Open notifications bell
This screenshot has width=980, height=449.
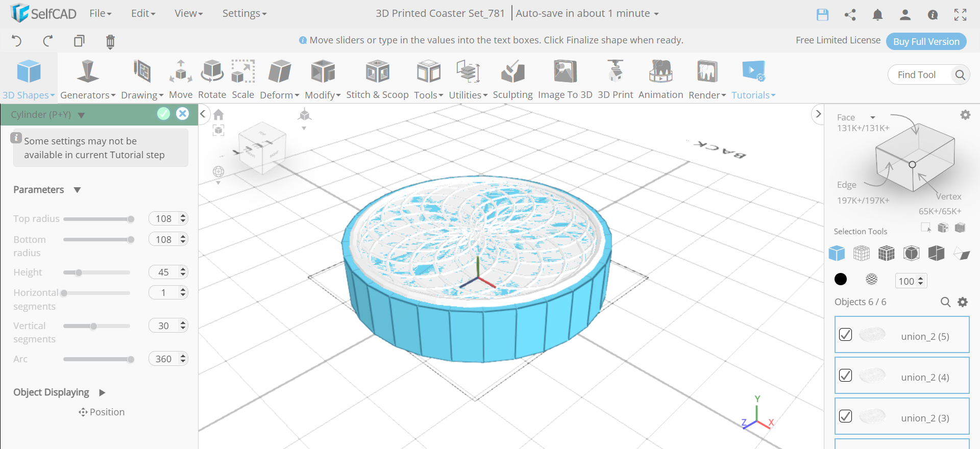pos(877,15)
